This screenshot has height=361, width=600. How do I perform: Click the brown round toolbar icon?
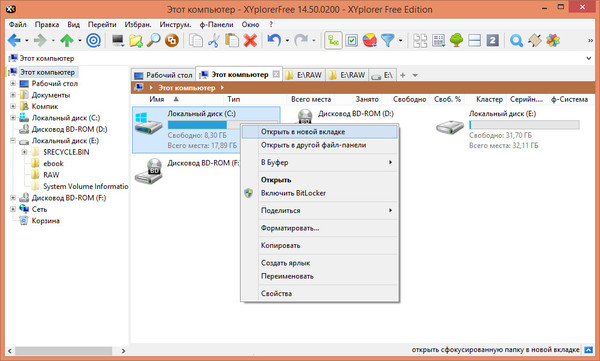[172, 40]
